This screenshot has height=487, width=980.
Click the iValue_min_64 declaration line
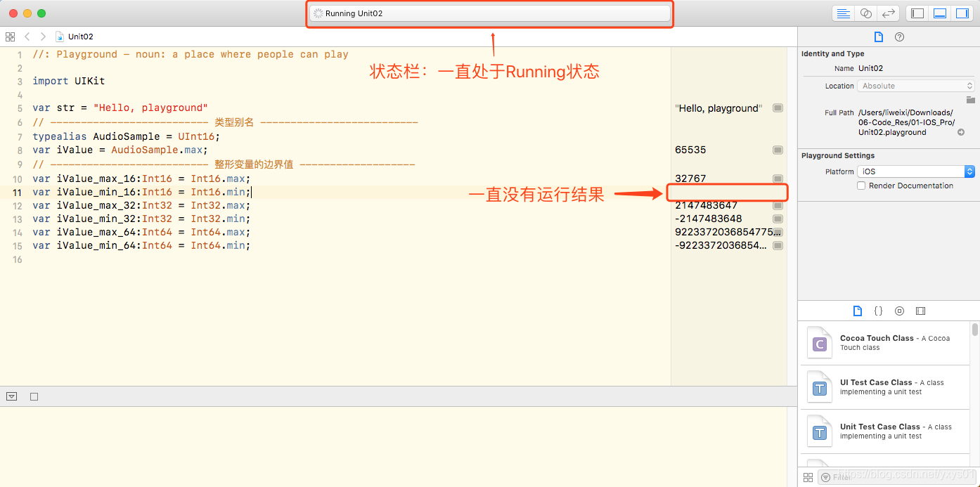pyautogui.click(x=141, y=245)
